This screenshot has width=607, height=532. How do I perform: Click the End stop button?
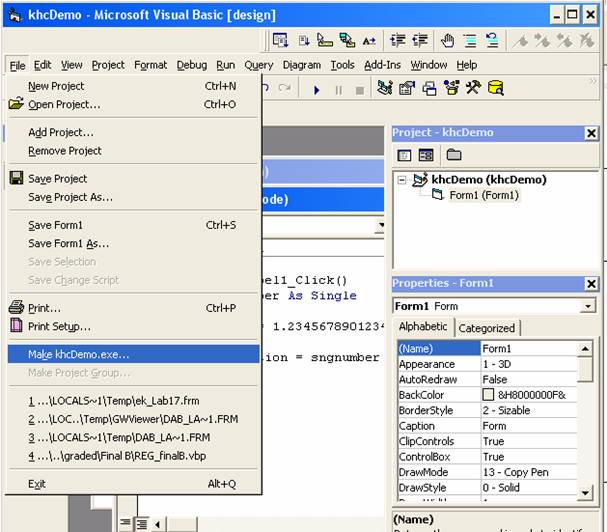360,90
